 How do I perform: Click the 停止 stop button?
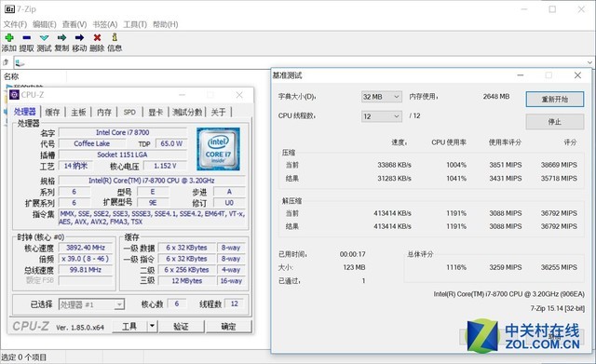pyautogui.click(x=555, y=122)
